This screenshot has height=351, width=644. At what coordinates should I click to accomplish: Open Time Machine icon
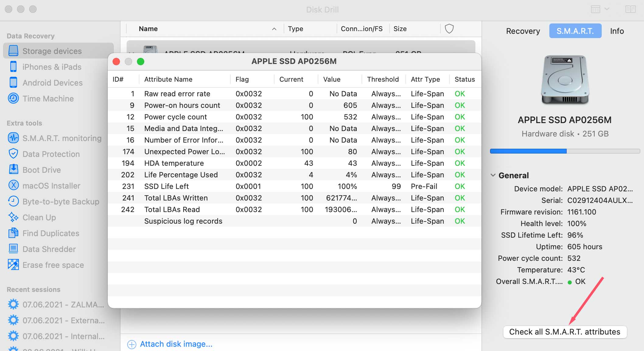13,98
